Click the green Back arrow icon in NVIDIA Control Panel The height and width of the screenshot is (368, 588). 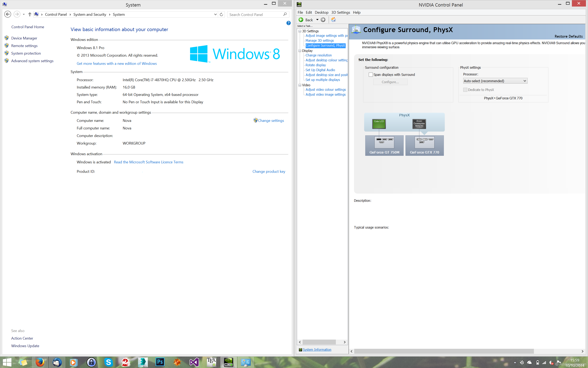301,20
